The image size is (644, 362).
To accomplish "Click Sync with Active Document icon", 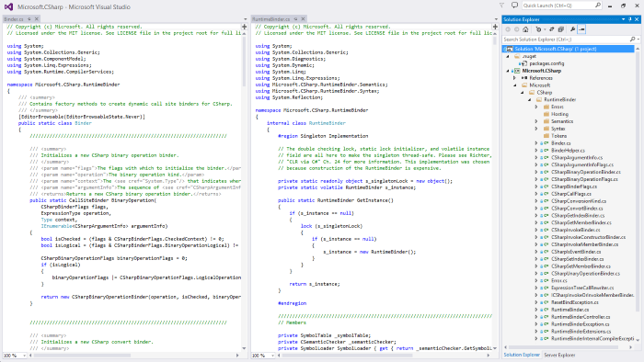I will [x=552, y=29].
